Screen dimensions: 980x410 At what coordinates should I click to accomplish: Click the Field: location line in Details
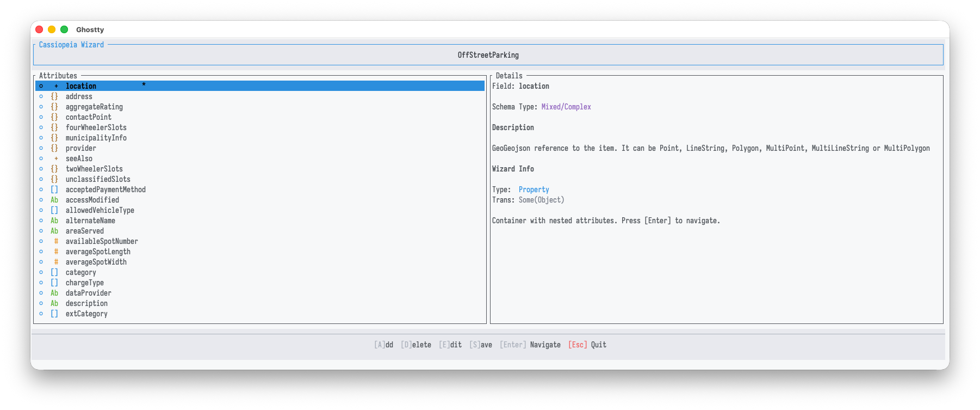coord(520,86)
